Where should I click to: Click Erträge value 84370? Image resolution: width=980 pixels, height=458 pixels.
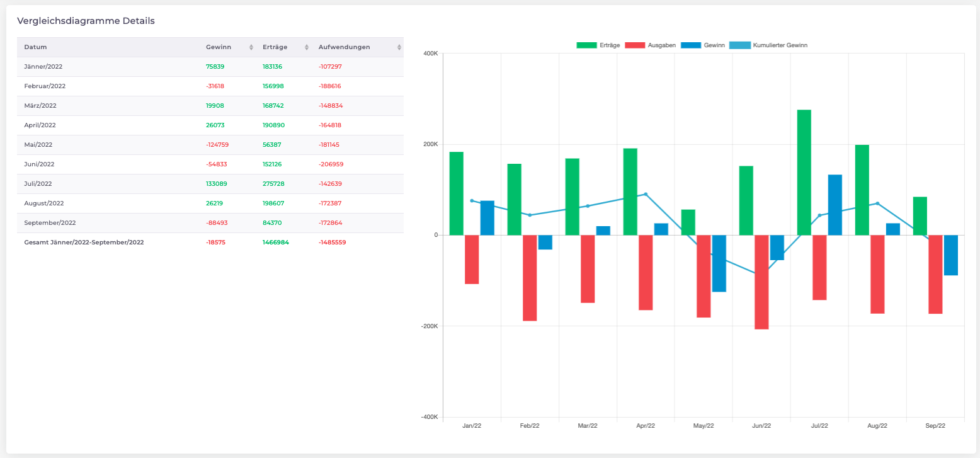272,222
